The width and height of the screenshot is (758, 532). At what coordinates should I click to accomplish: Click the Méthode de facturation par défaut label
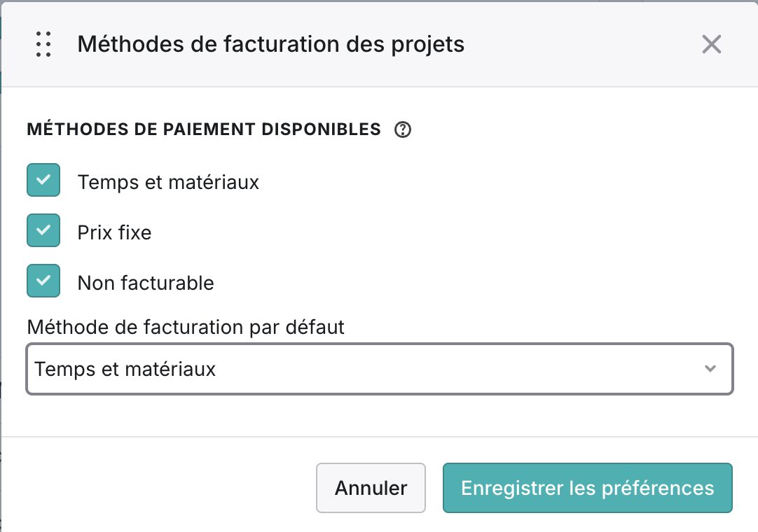pos(186,328)
